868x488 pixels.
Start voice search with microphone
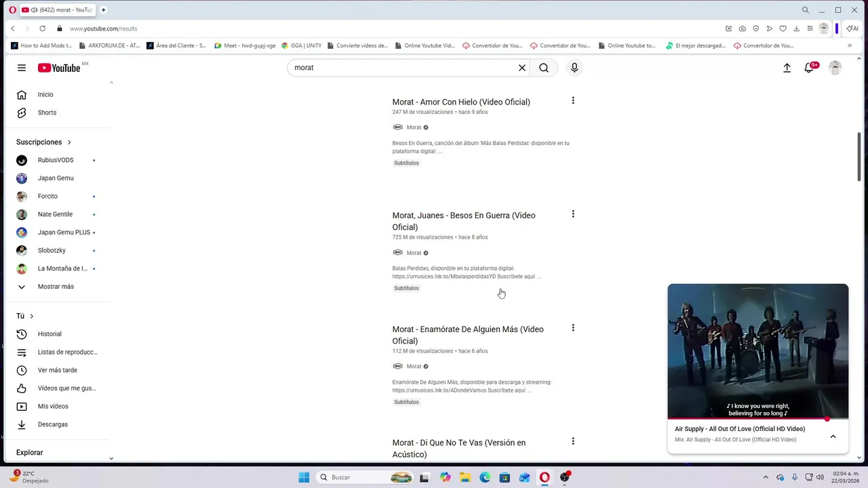tap(574, 68)
